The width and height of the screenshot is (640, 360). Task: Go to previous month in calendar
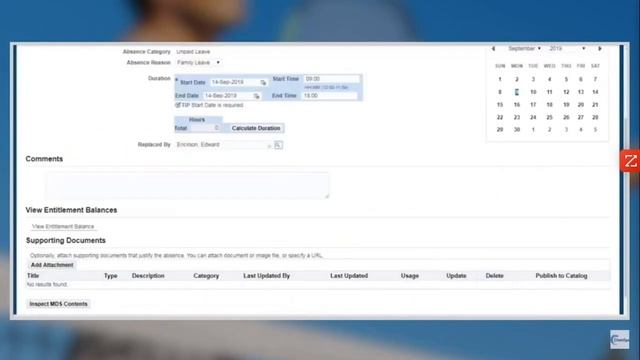493,49
